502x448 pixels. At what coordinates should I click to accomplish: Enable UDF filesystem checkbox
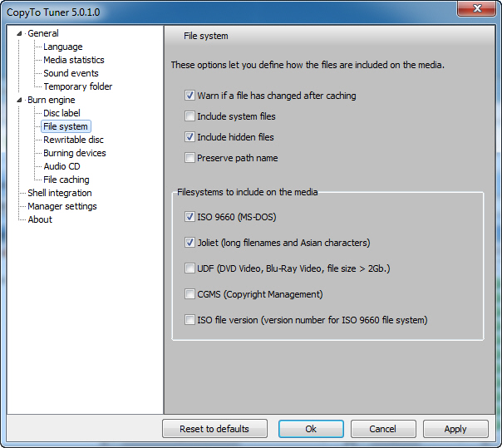[x=190, y=268]
